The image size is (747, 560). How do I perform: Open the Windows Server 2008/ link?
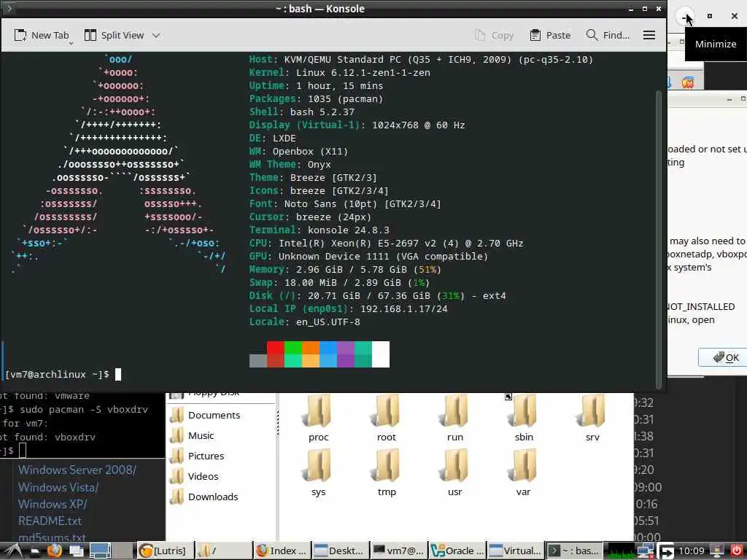(x=77, y=470)
